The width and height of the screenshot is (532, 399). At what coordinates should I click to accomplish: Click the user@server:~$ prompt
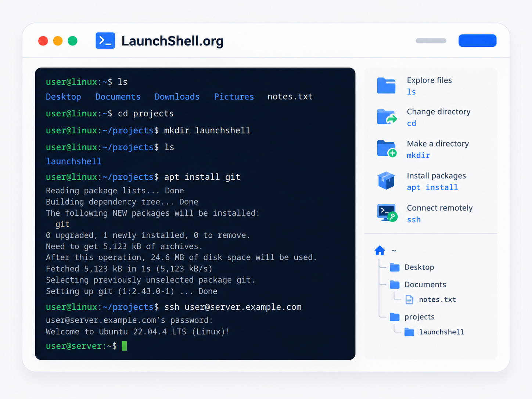[81, 346]
